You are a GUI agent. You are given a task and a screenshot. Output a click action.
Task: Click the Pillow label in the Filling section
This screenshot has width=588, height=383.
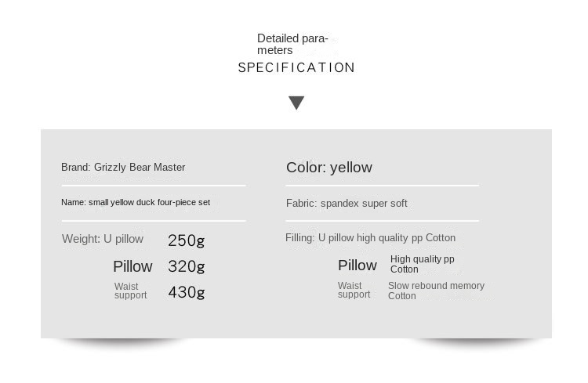point(358,266)
